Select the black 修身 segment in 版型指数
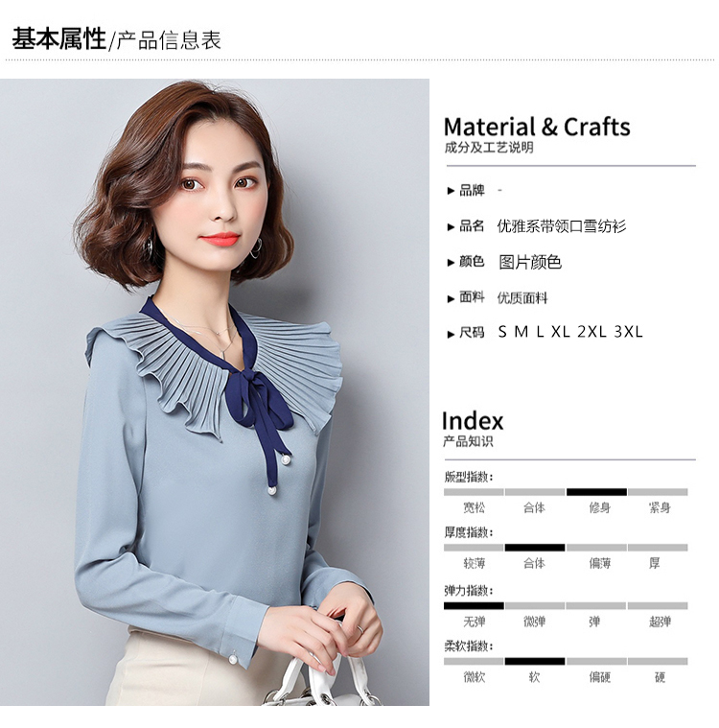The height and width of the screenshot is (728, 719). [596, 492]
